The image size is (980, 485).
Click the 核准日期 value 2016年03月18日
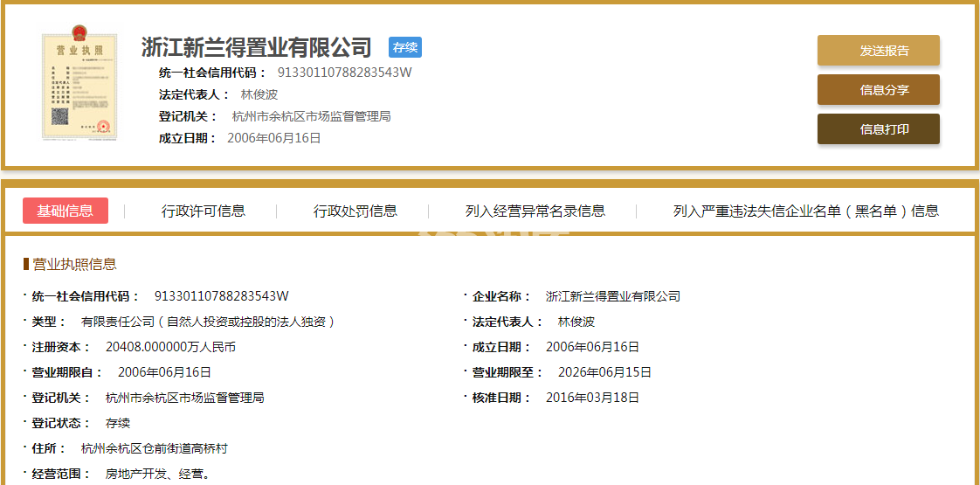592,398
